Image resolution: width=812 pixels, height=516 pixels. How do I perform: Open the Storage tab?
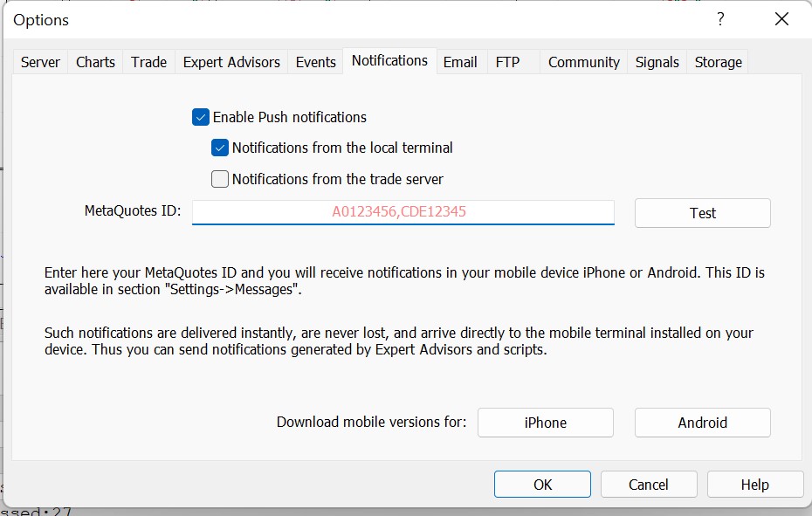pos(718,62)
